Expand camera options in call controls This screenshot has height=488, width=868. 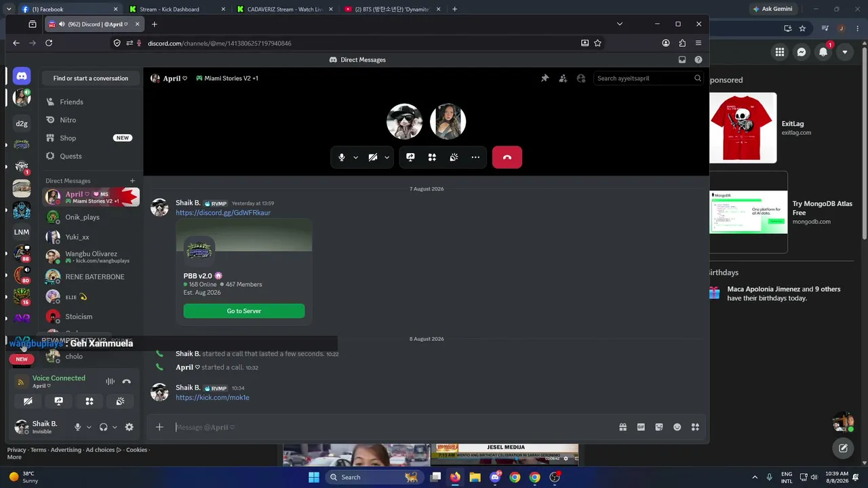pyautogui.click(x=387, y=157)
